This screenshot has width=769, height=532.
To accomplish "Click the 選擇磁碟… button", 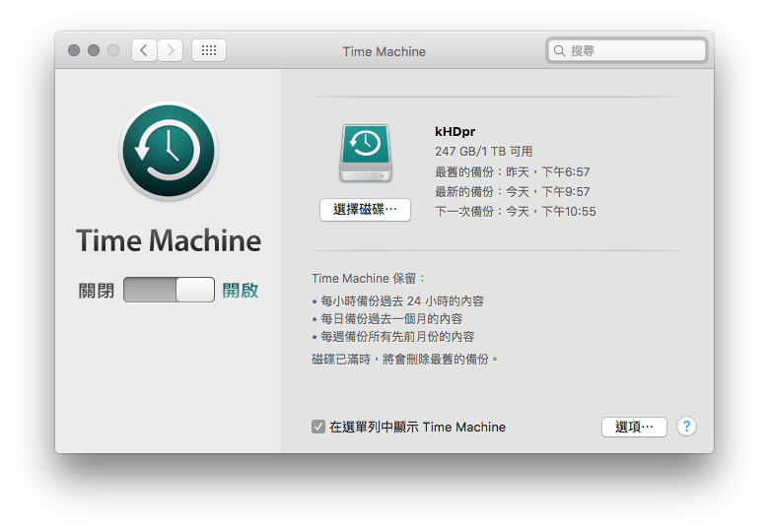I will pyautogui.click(x=365, y=210).
